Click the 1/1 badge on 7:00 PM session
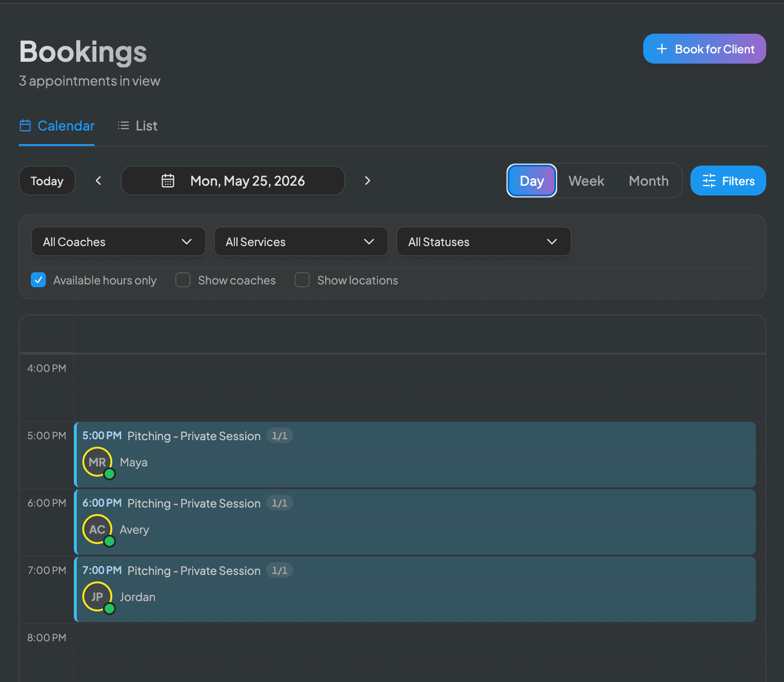The image size is (784, 682). click(x=280, y=570)
